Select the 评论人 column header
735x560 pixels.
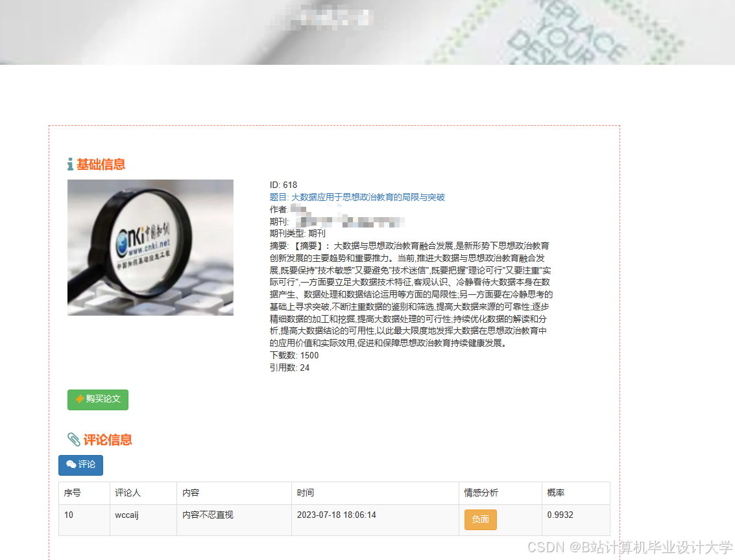click(x=127, y=493)
